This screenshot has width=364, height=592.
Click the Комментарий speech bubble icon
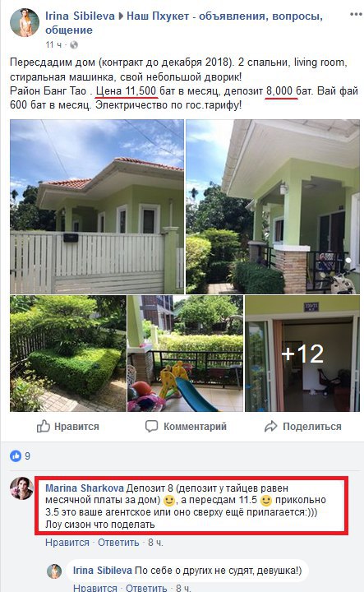click(x=151, y=426)
